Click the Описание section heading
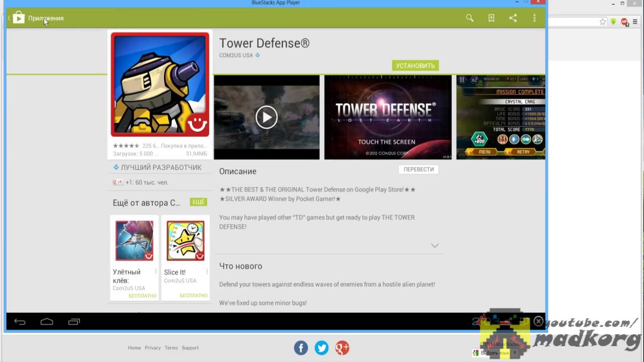This screenshot has height=362, width=644. 237,171
